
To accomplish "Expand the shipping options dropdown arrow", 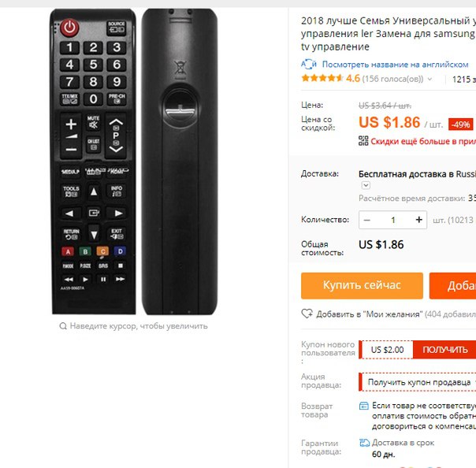I will [366, 185].
